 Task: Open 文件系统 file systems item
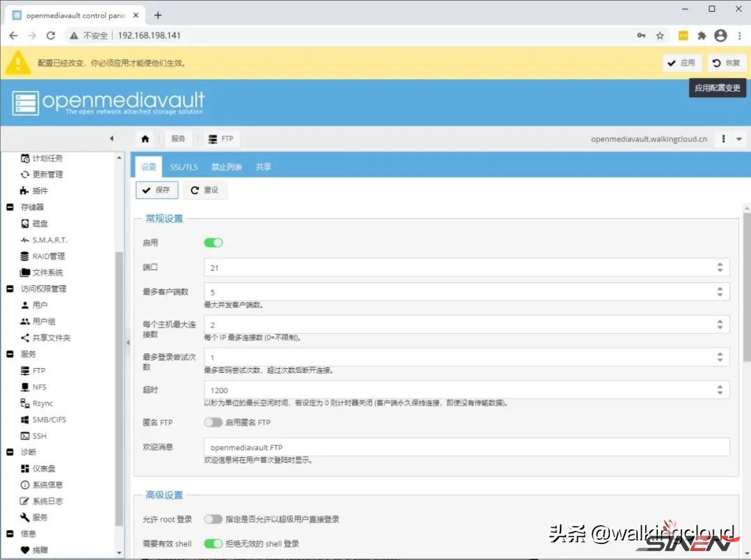tap(42, 272)
